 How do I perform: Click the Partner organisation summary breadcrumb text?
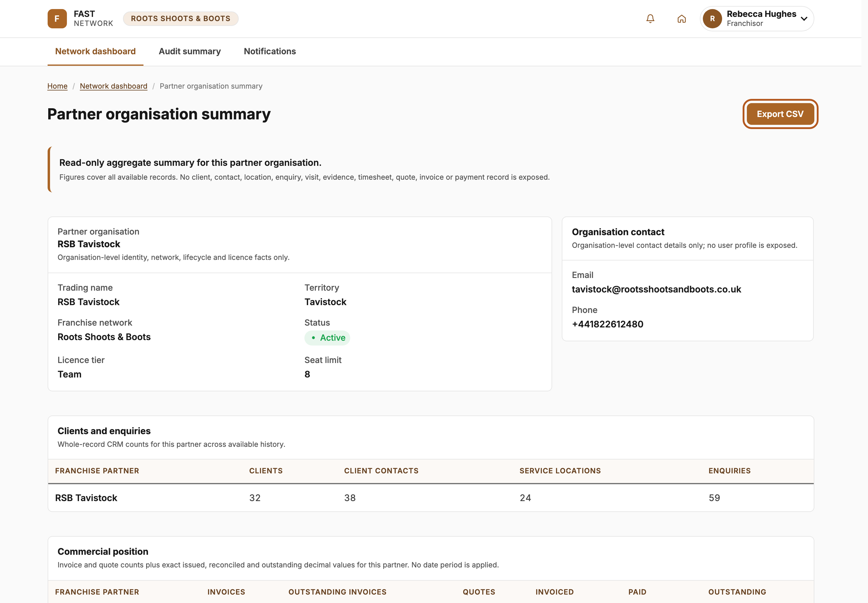pyautogui.click(x=211, y=86)
